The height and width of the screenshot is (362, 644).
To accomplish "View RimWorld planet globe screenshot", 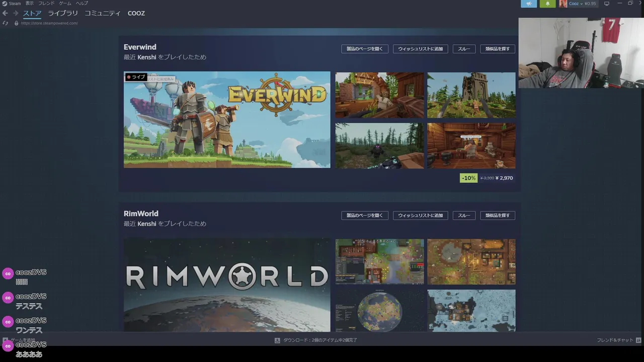I will coord(379,311).
